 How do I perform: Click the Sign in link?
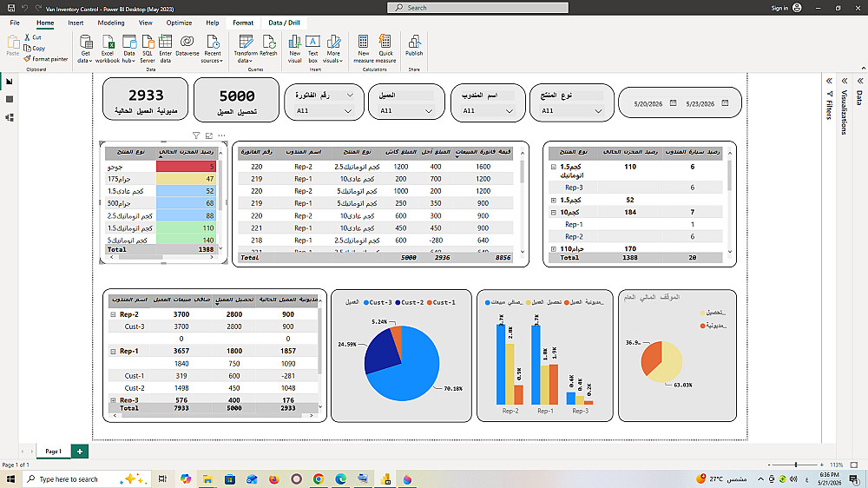[779, 8]
